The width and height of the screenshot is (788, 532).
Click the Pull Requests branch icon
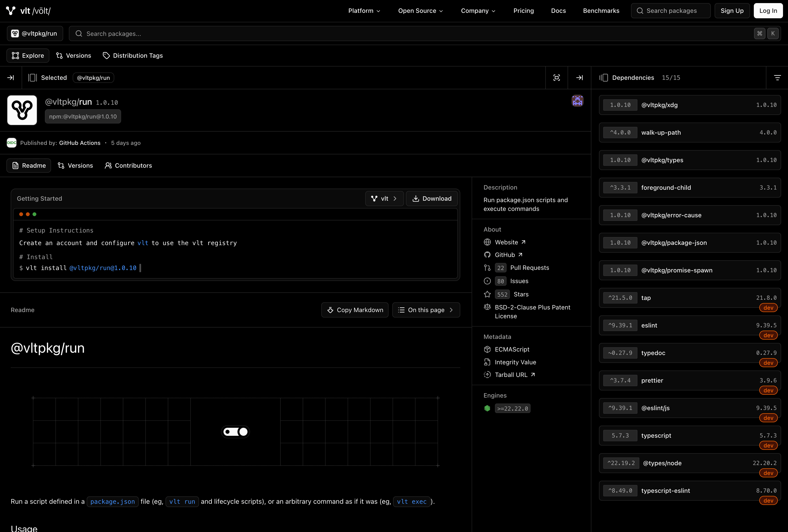[487, 267]
